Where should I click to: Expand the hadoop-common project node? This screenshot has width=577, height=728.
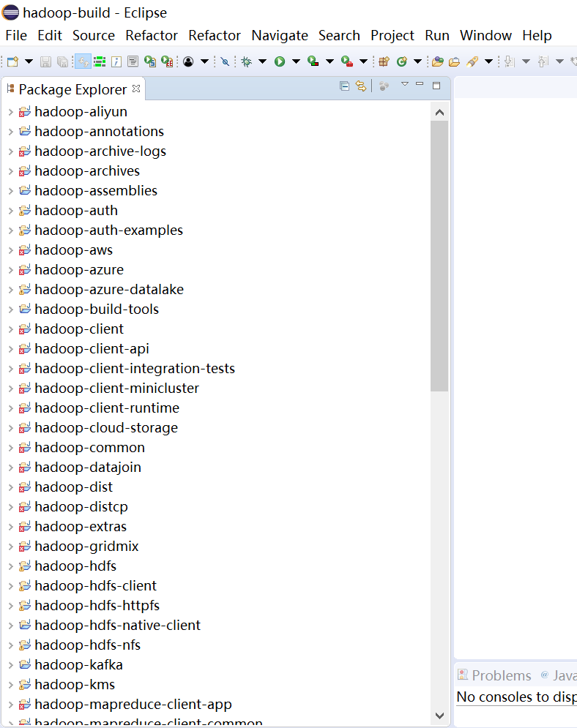click(x=10, y=448)
